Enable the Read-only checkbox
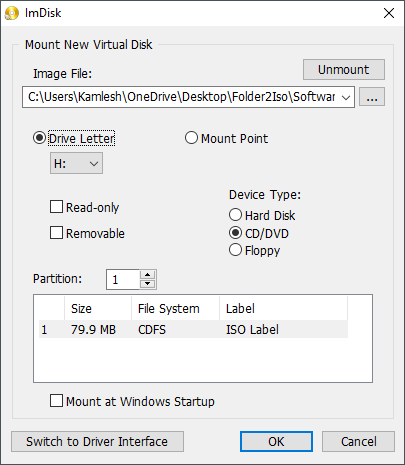The height and width of the screenshot is (465, 405). [56, 207]
